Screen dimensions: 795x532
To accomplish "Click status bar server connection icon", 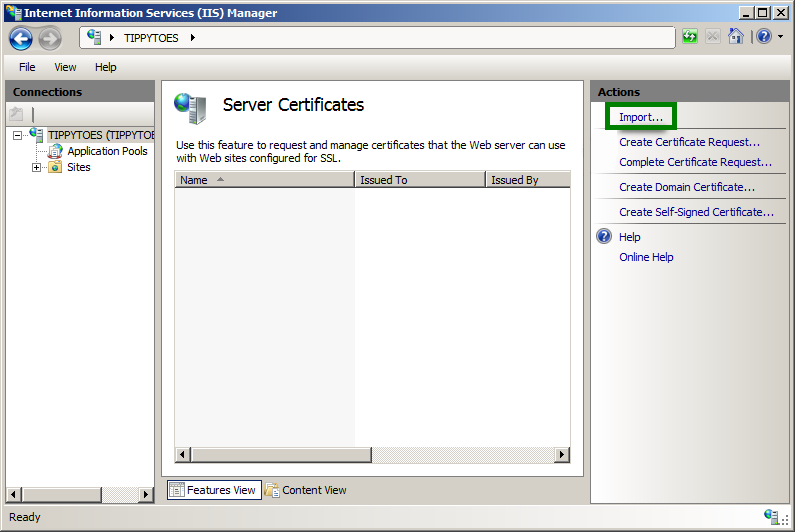I will click(x=772, y=517).
